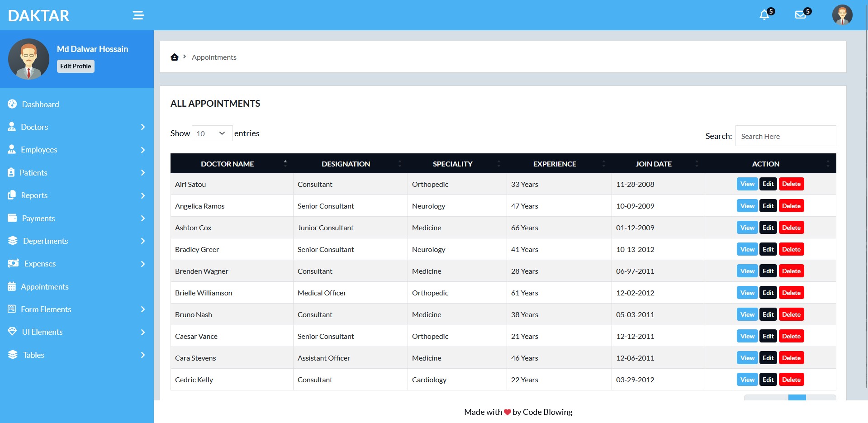The image size is (868, 423).
Task: Delete the Ashton Cox row
Action: 791,228
